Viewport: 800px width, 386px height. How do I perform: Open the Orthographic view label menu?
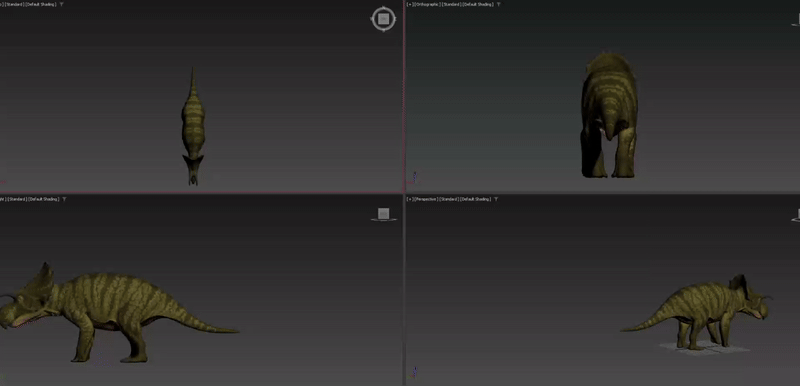[427, 4]
